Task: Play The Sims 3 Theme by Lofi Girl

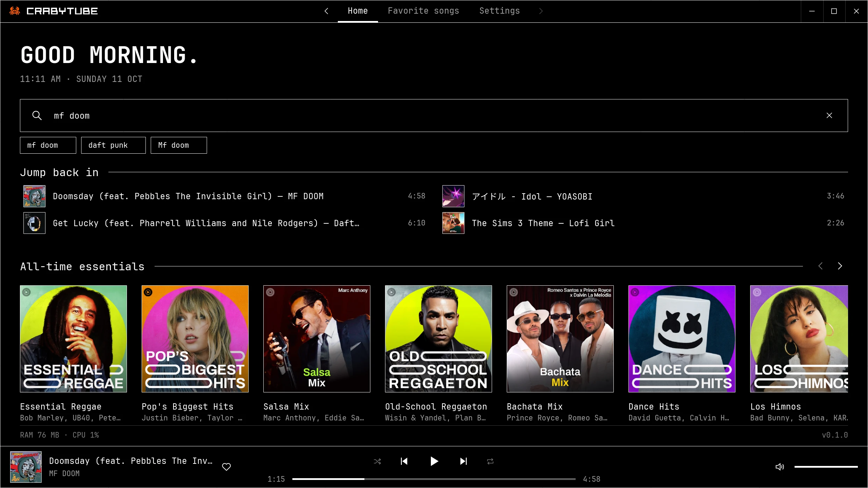Action: point(643,223)
